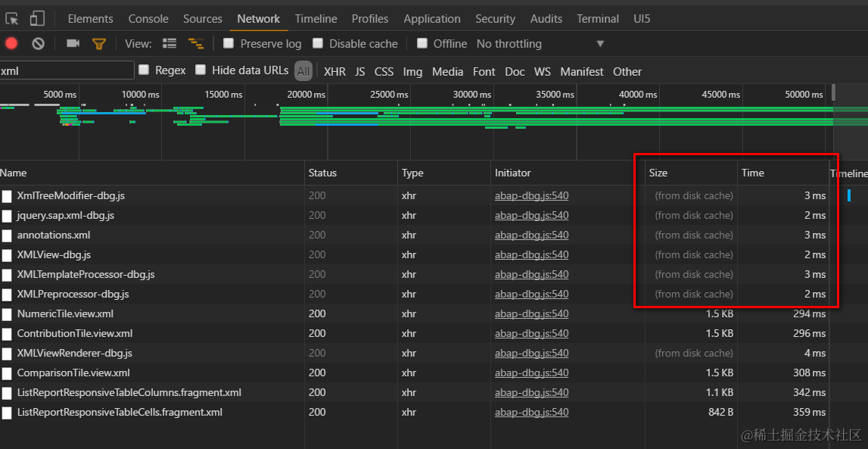Clear the network log icon

[x=38, y=44]
